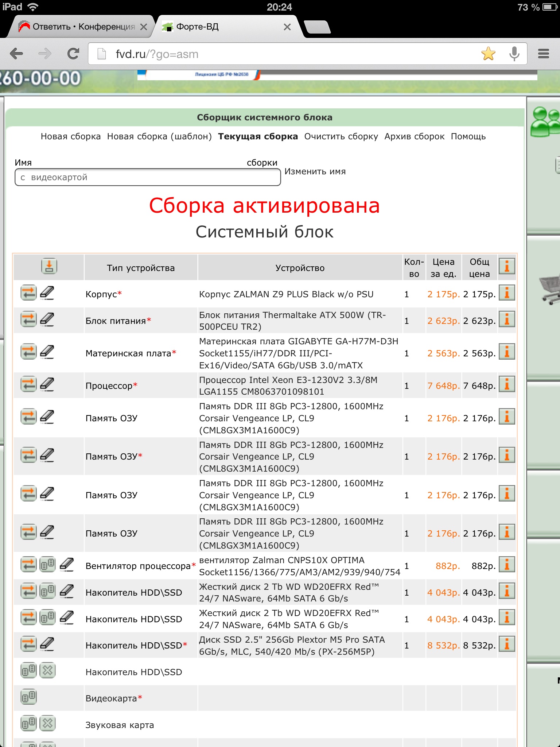The width and height of the screenshot is (560, 747).
Task: Click add icon in Звуковая карта row
Action: coord(28,723)
